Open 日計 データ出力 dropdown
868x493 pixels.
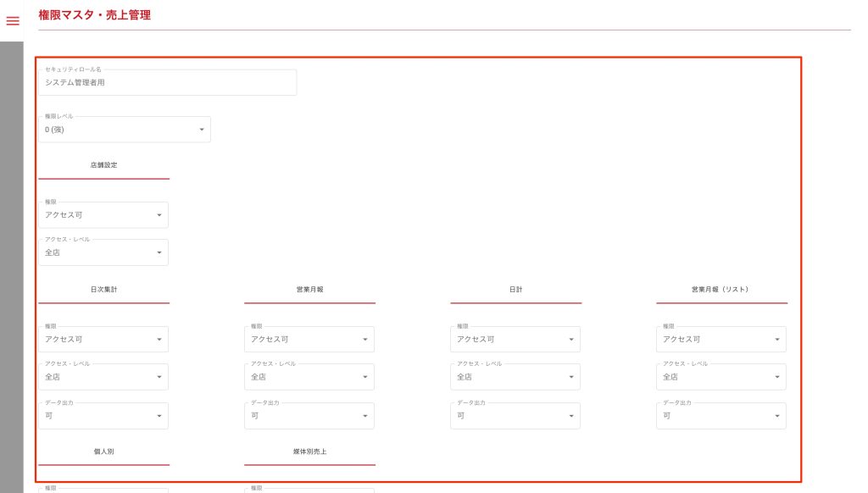515,416
